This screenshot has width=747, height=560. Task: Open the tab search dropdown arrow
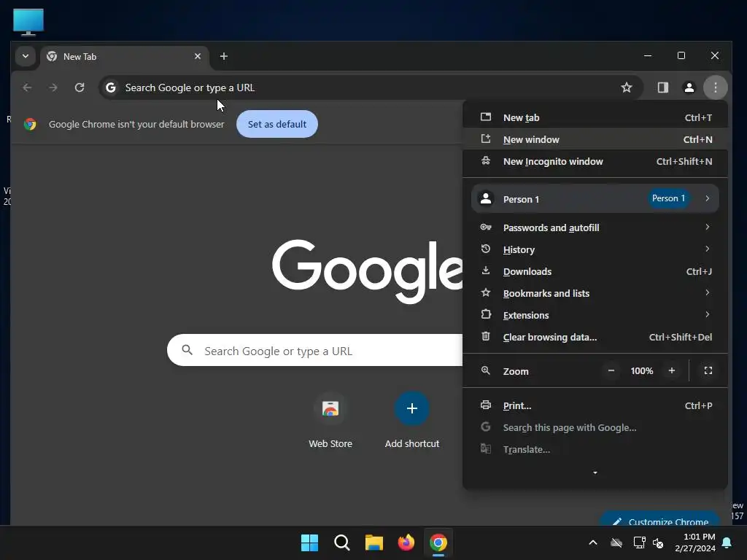tap(26, 56)
